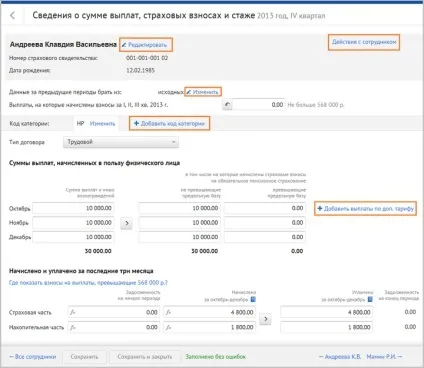Open link about contributions exceeding 568 000 р.

pyautogui.click(x=88, y=283)
